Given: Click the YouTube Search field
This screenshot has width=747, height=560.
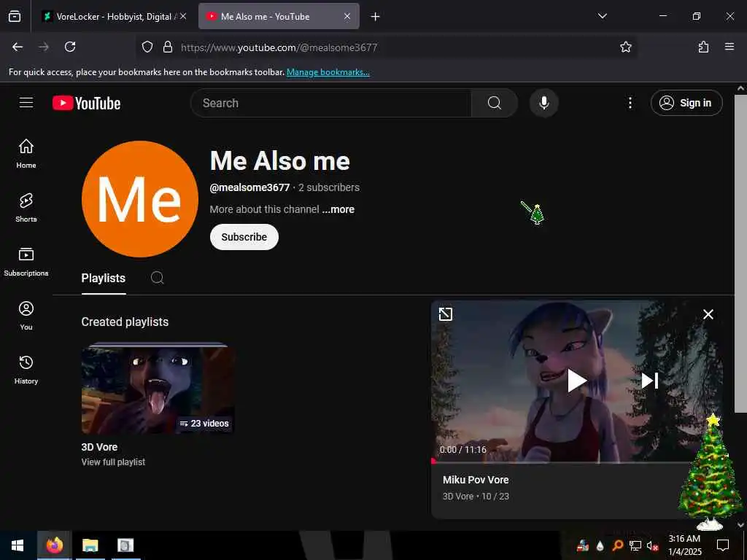Looking at the screenshot, I should pyautogui.click(x=330, y=103).
